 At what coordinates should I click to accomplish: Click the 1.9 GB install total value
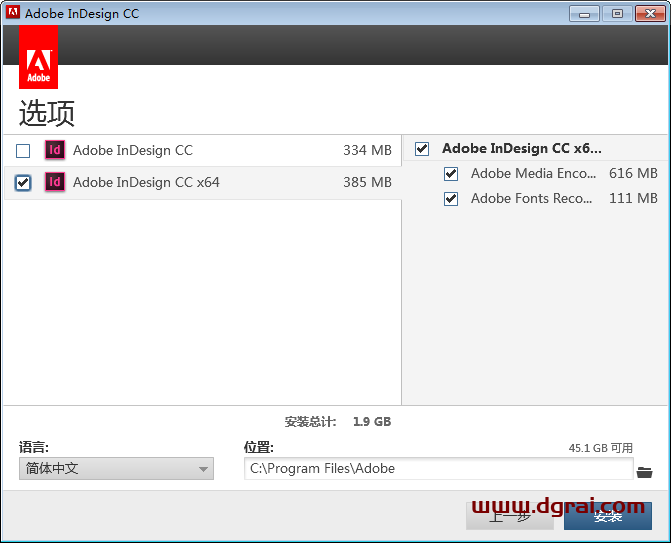coord(372,422)
